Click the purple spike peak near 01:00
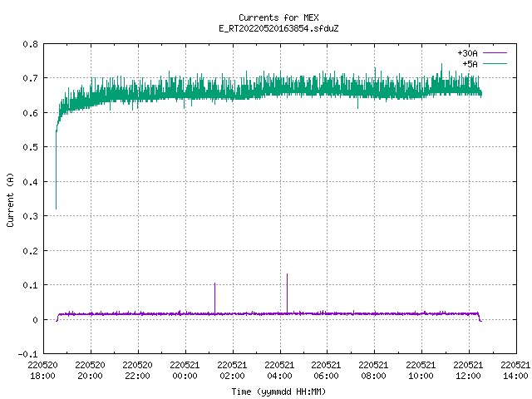Image resolution: width=532 pixels, height=399 pixels. pos(214,283)
